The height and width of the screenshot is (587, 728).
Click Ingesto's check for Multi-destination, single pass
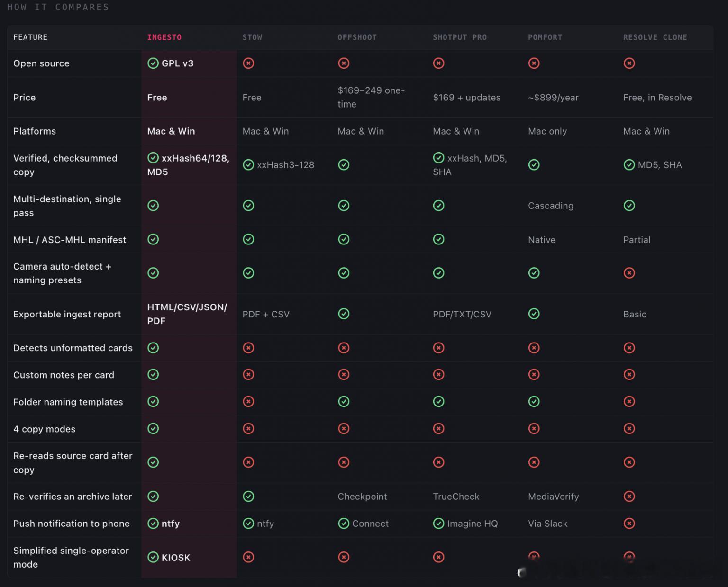point(153,206)
